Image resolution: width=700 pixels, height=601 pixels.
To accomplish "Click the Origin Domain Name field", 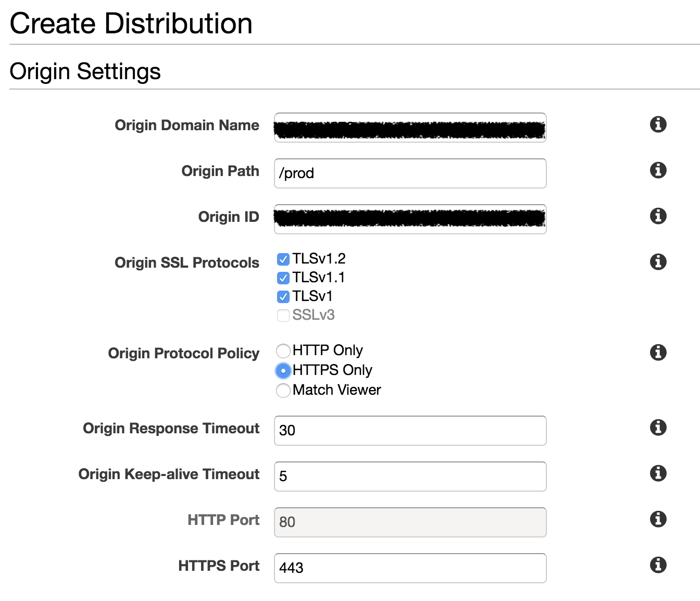I will click(x=410, y=128).
